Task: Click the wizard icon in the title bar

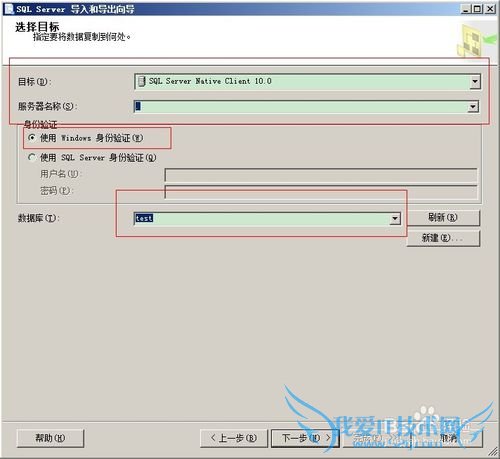Action: click(x=9, y=9)
